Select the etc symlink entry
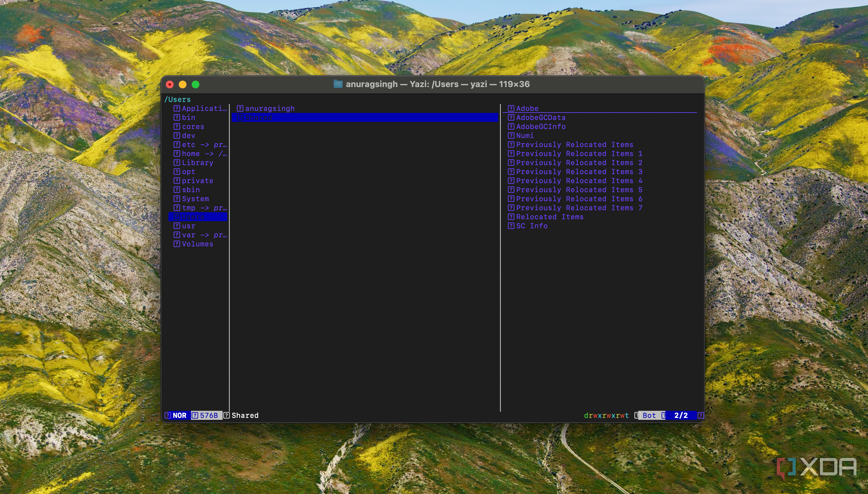 (x=200, y=144)
